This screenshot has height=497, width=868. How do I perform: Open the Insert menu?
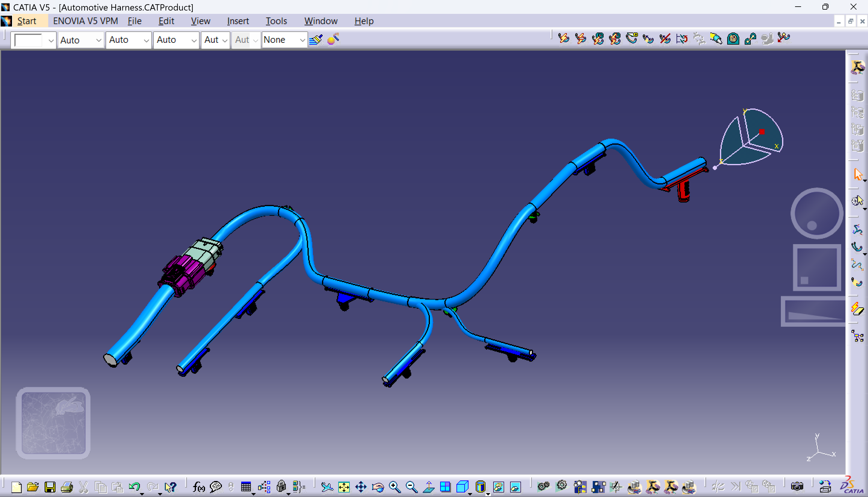coord(238,21)
